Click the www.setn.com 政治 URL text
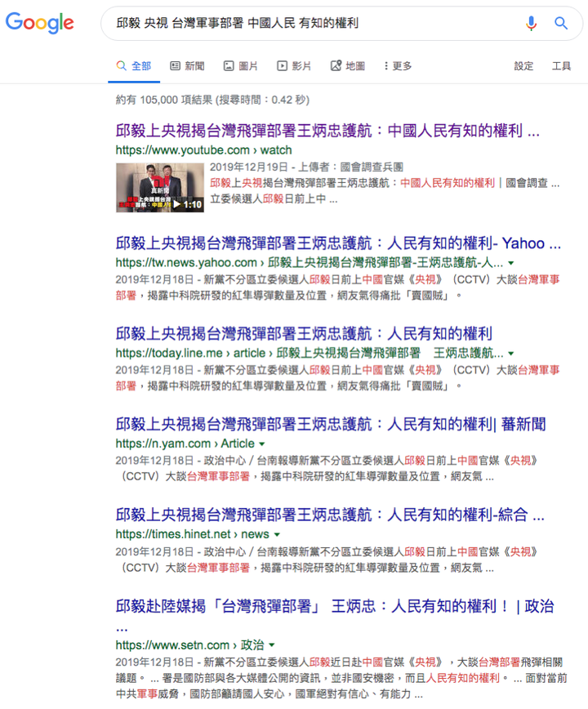 (x=189, y=644)
